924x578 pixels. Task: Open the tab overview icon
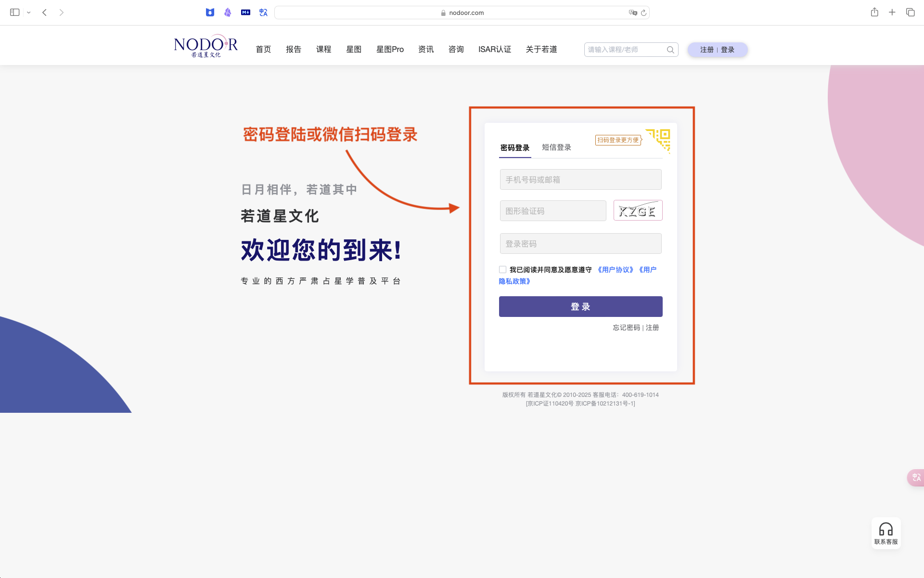910,13
